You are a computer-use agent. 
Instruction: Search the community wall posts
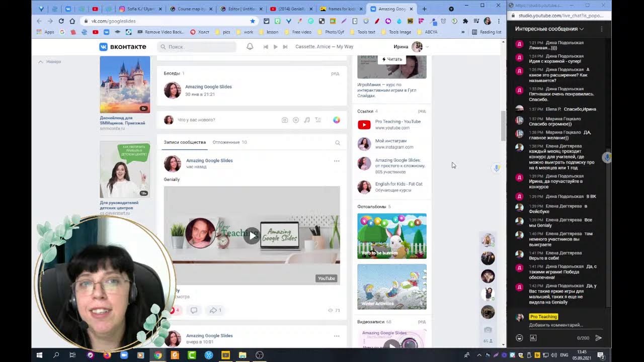click(338, 143)
